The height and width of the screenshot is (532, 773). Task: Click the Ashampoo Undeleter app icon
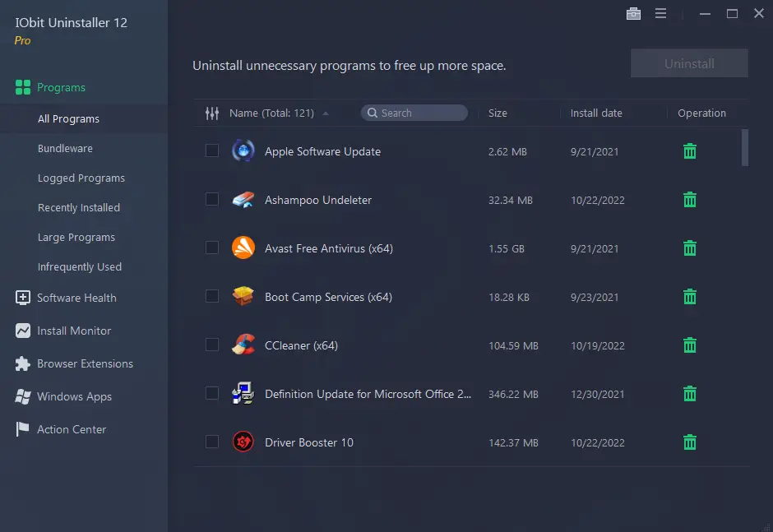coord(243,200)
